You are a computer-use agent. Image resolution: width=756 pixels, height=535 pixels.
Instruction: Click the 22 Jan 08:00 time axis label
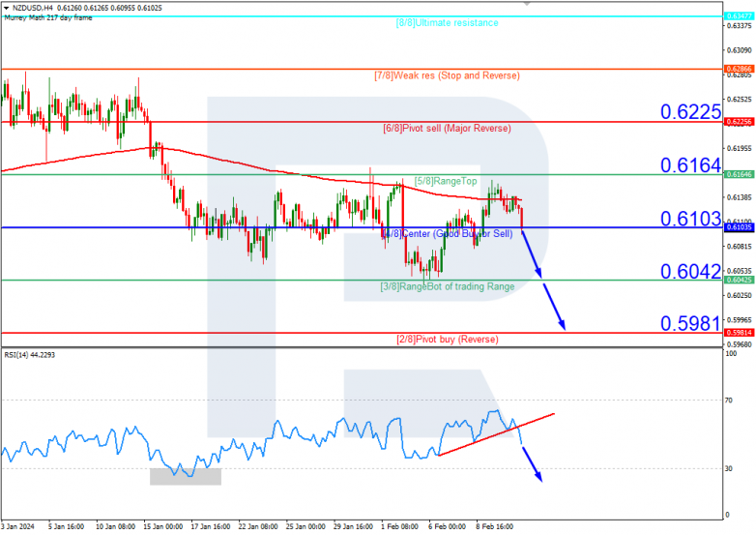pos(258,527)
